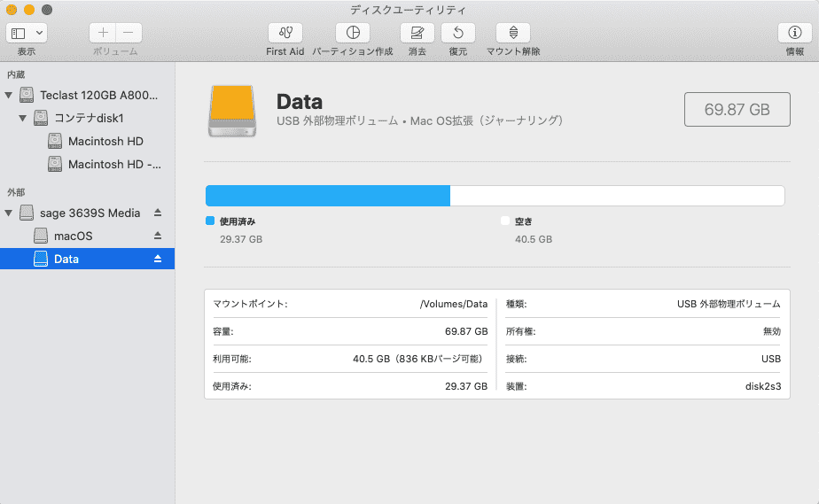Screen dimensions: 819x504
Task: Select コンテナdisk1 in sidebar
Action: coord(87,118)
